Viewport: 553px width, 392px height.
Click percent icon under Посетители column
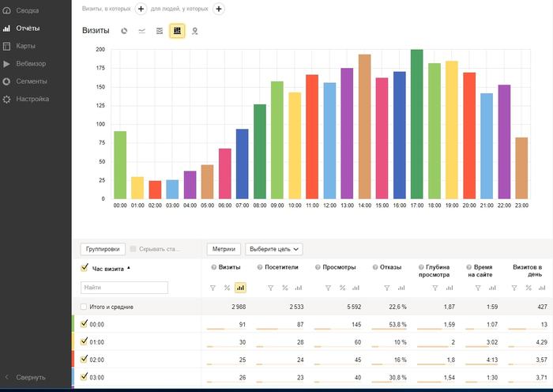click(x=285, y=288)
